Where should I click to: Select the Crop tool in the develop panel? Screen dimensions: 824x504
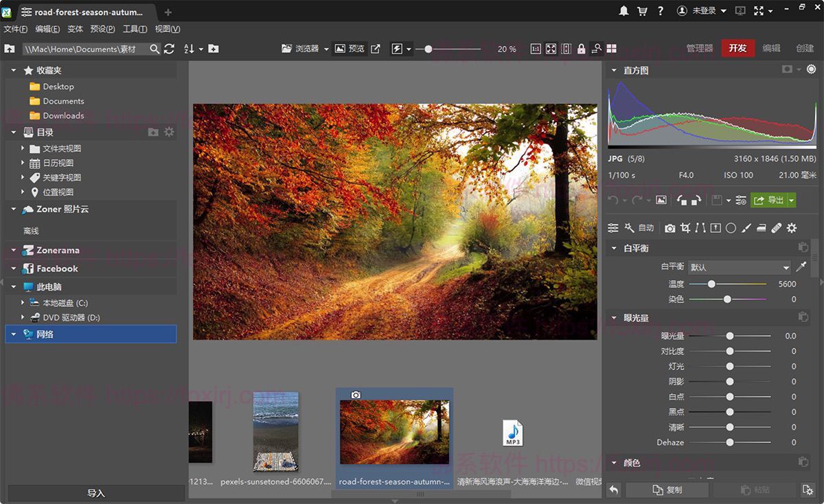click(685, 227)
